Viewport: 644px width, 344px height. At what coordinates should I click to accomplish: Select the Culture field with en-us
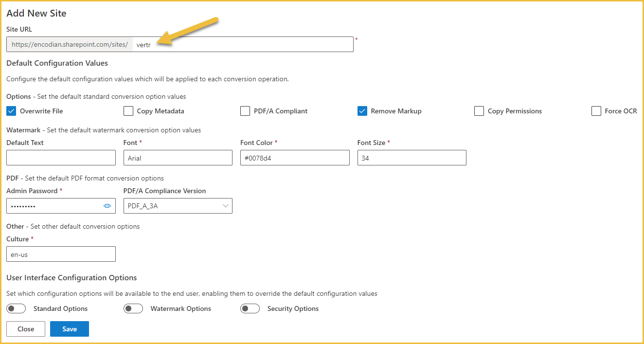61,254
